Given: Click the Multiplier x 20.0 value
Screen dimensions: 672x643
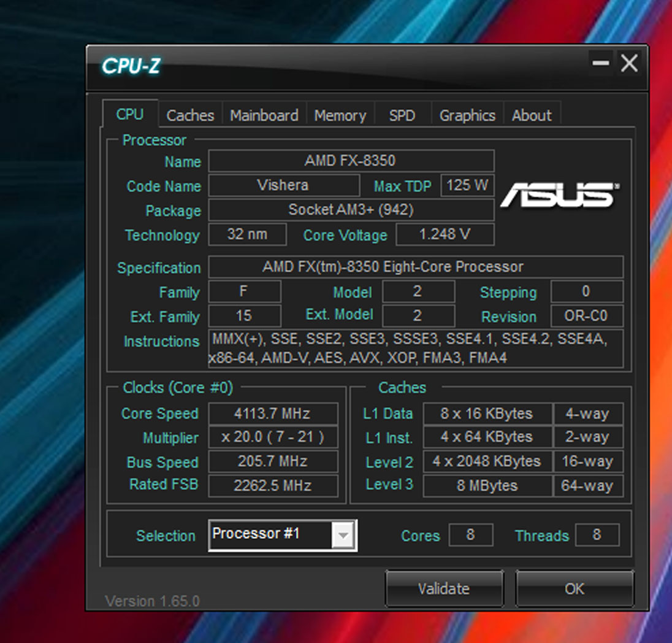Looking at the screenshot, I should [273, 437].
